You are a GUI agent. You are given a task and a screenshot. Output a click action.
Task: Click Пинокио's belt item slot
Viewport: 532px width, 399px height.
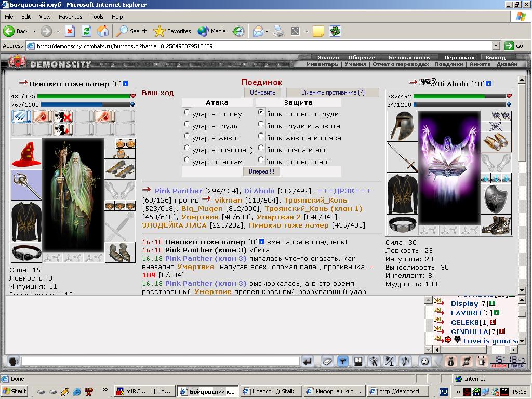[26, 252]
